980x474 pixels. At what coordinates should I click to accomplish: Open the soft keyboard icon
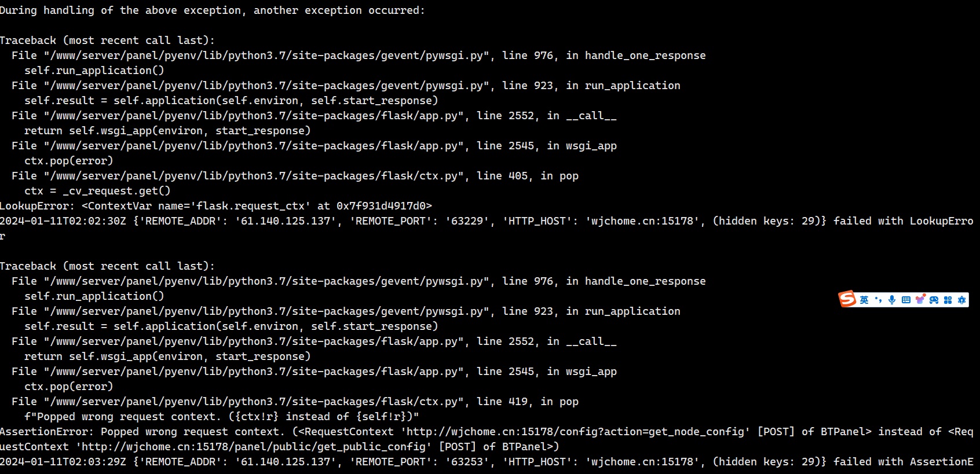906,300
